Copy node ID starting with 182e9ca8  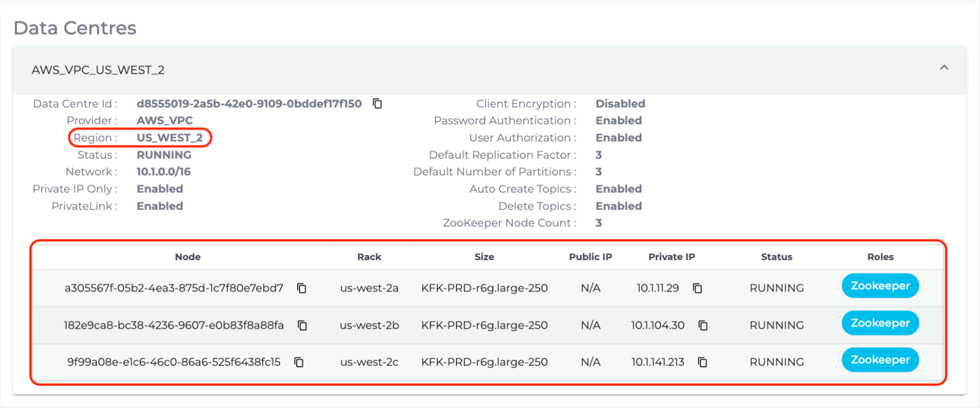[302, 326]
